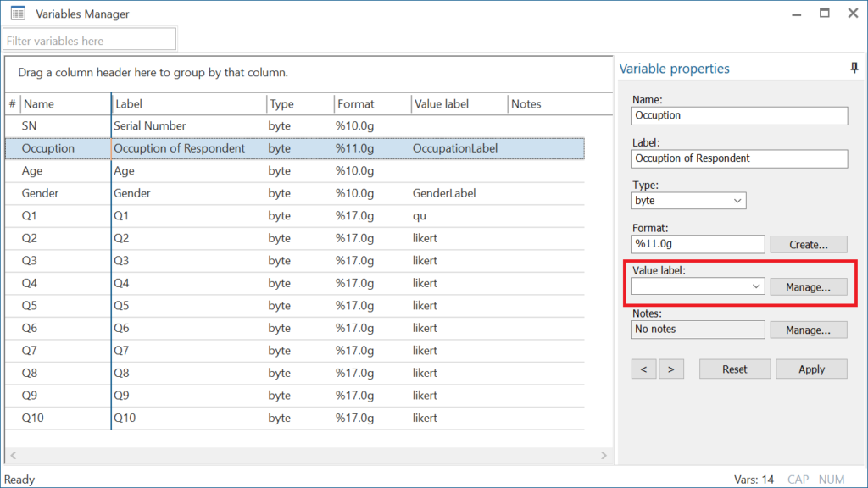Minimize the Variables Manager window
The image size is (868, 488).
point(797,14)
